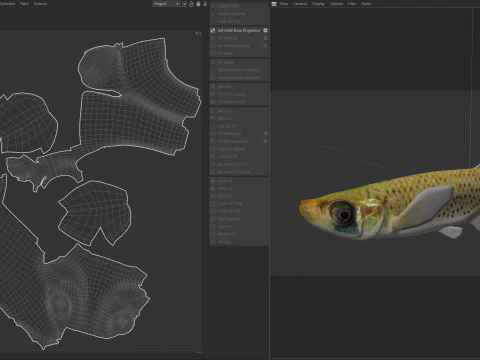Open the viewport Panel menu

(x=366, y=4)
